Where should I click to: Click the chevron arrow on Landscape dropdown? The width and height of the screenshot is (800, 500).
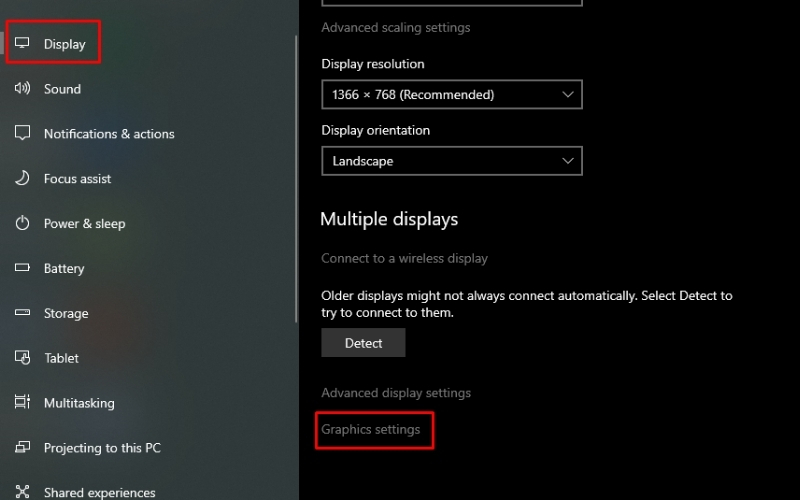tap(568, 161)
